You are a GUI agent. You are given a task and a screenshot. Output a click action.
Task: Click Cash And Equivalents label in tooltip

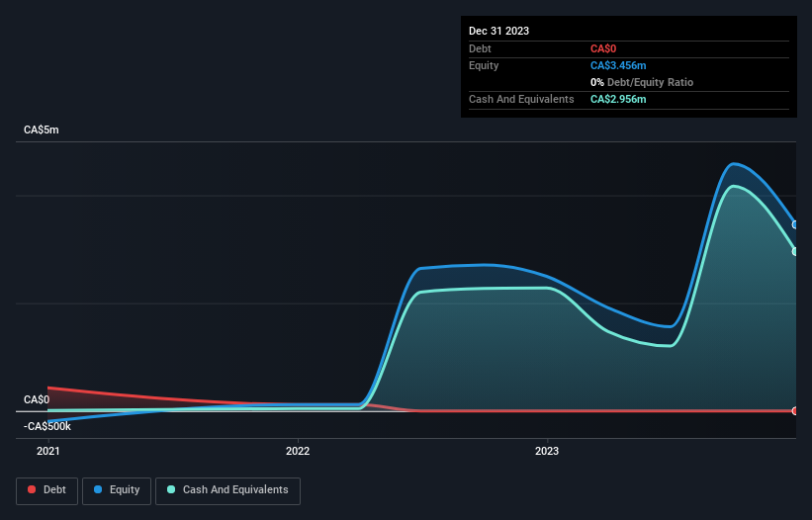pyautogui.click(x=521, y=99)
